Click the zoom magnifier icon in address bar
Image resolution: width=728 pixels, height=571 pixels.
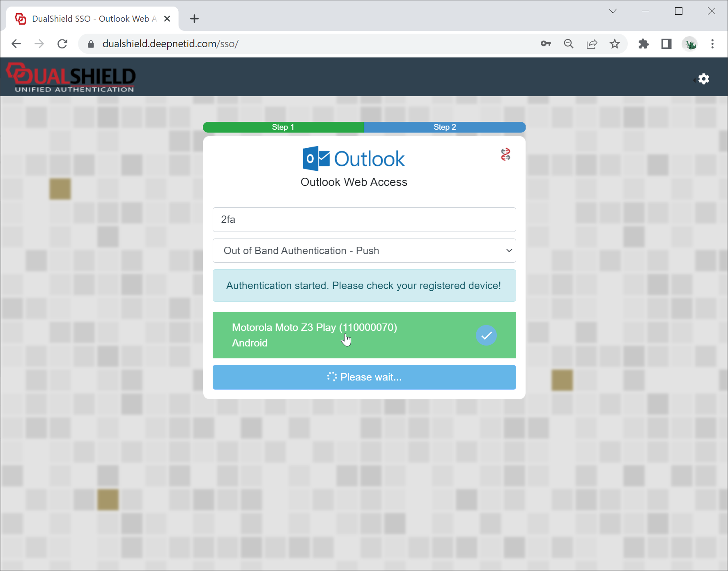(568, 44)
